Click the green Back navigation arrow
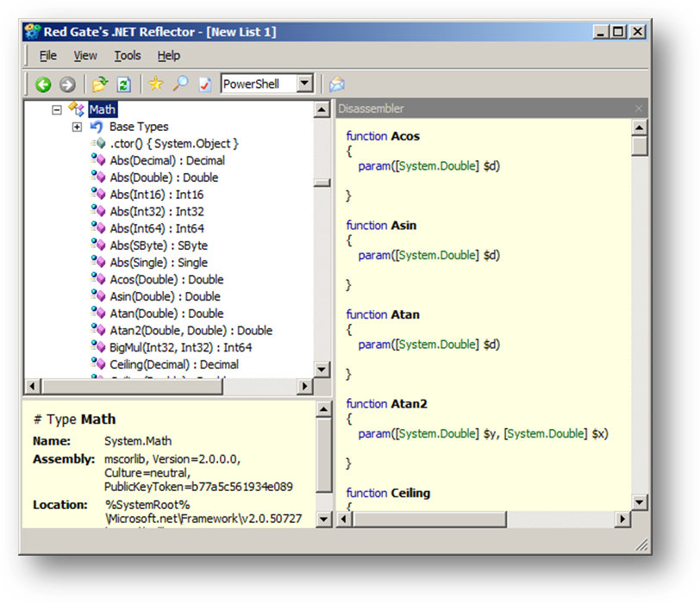 [43, 84]
